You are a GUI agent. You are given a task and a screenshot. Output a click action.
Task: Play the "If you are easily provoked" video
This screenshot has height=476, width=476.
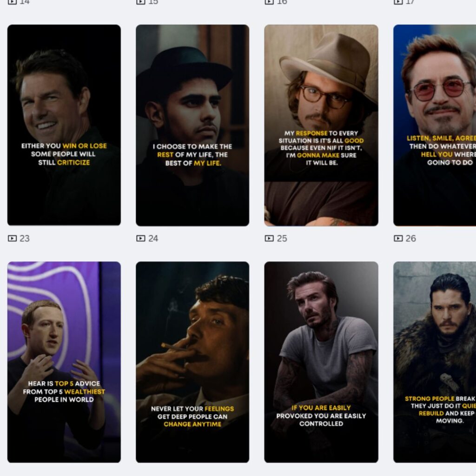pyautogui.click(x=321, y=362)
